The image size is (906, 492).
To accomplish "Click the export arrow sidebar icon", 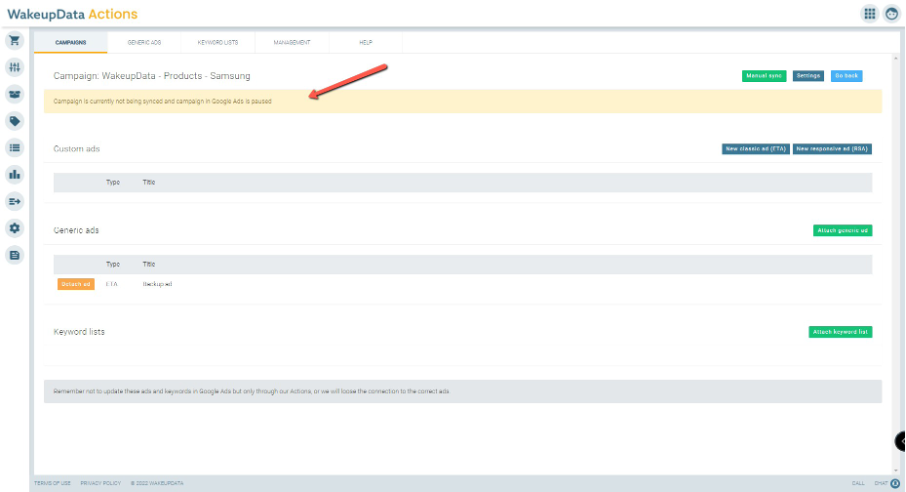I will tap(14, 201).
